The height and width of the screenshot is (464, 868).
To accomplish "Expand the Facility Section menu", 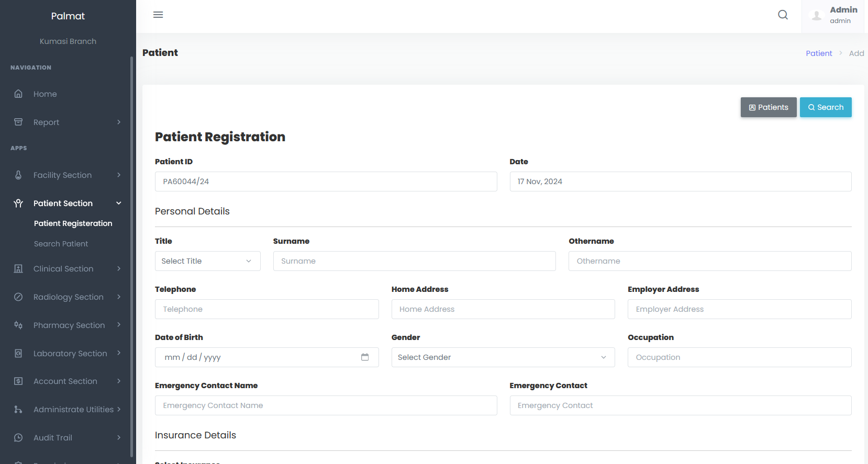I will coord(68,175).
